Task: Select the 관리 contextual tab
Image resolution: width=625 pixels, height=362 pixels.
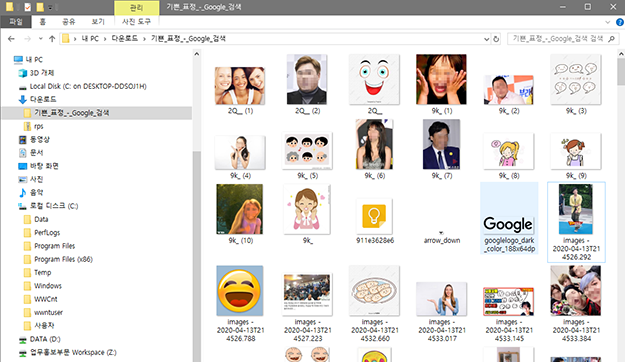Action: tap(136, 8)
